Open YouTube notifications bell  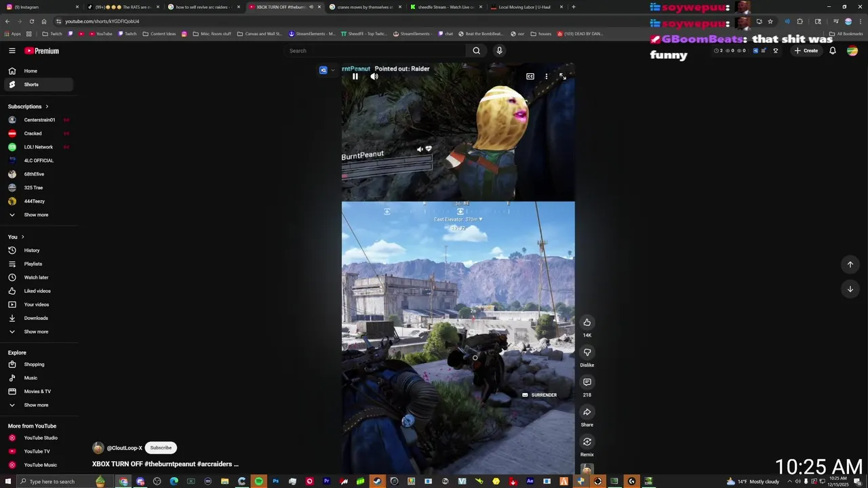pyautogui.click(x=833, y=51)
